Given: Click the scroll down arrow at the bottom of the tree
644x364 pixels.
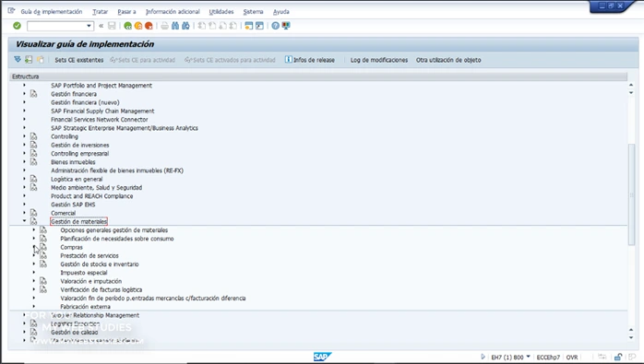Looking at the screenshot, I should pos(631,337).
